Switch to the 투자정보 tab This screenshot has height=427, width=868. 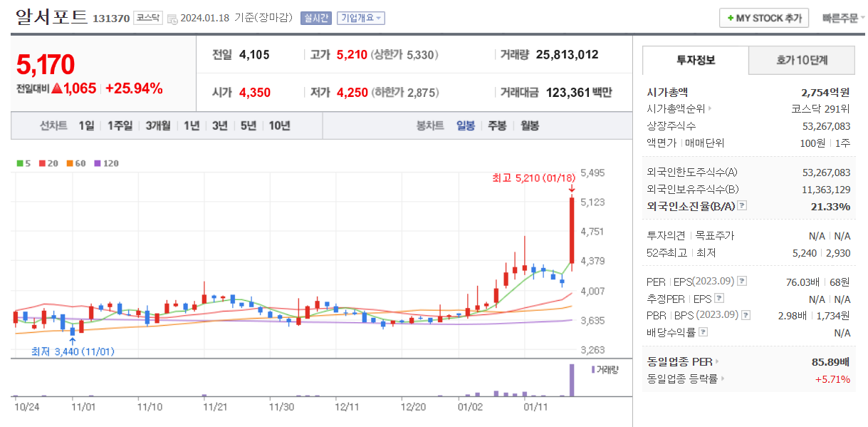point(696,61)
